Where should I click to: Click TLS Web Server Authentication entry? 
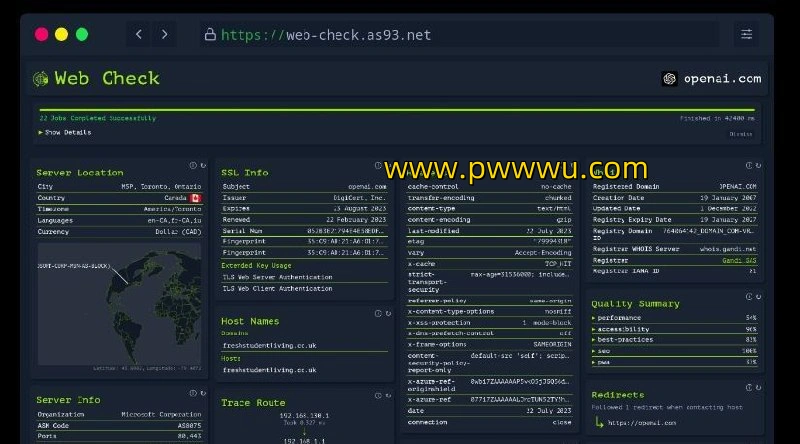pyautogui.click(x=305, y=277)
